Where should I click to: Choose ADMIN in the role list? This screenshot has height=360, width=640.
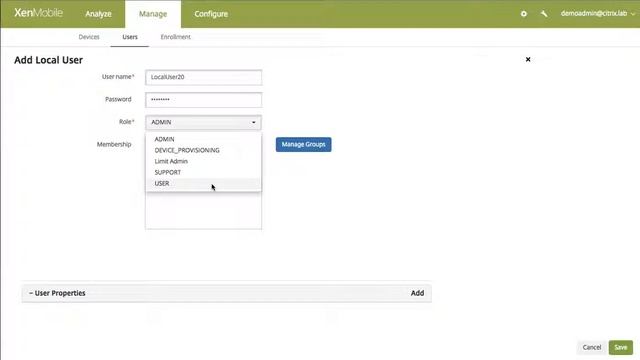203,139
